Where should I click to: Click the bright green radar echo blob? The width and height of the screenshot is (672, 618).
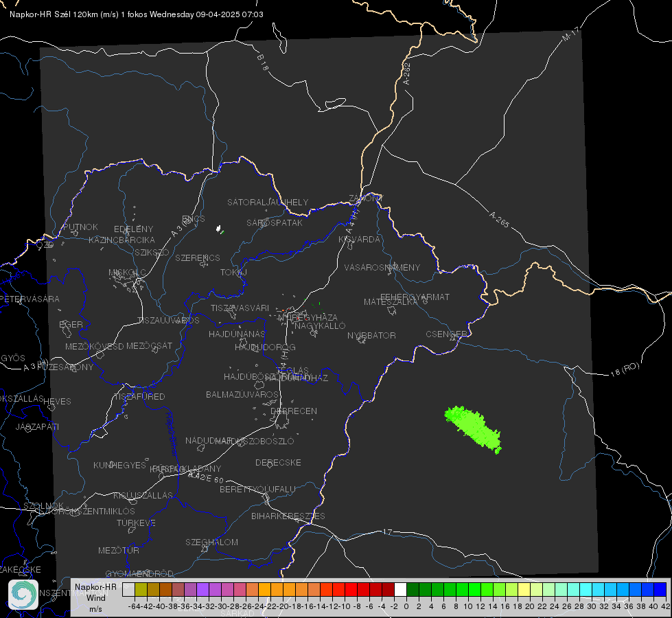pos(474,429)
